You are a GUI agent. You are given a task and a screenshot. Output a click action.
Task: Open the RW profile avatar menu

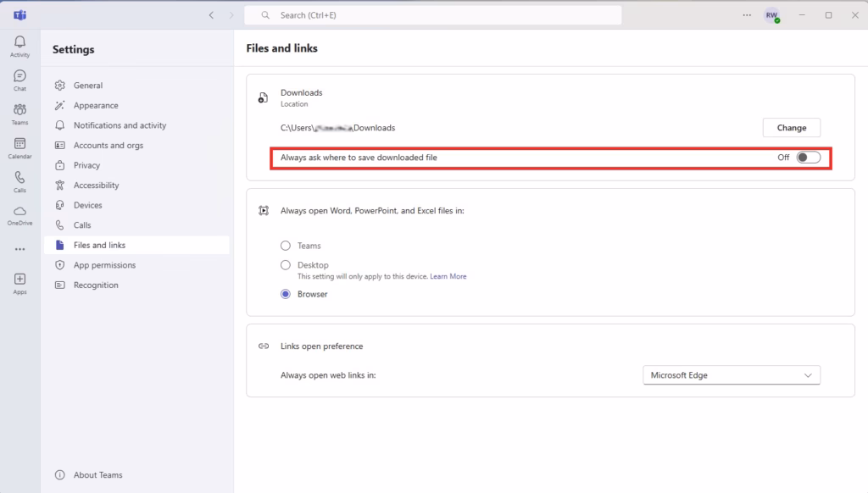coord(772,15)
